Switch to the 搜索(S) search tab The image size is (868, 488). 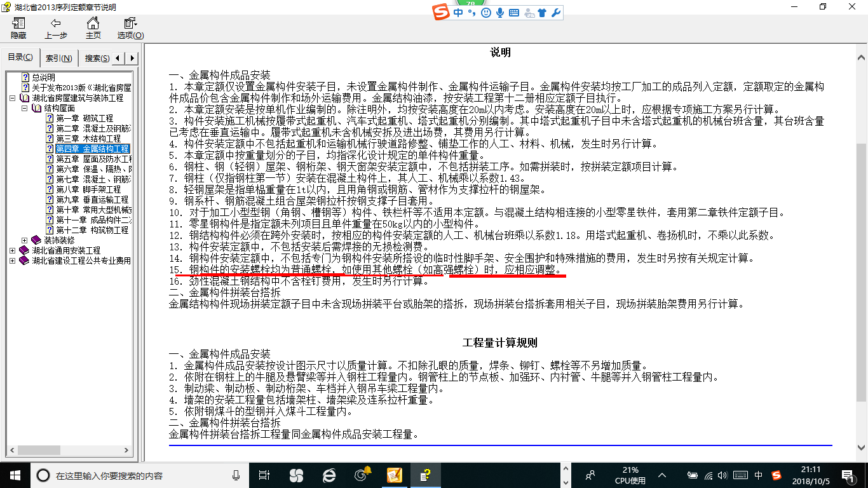(x=97, y=58)
